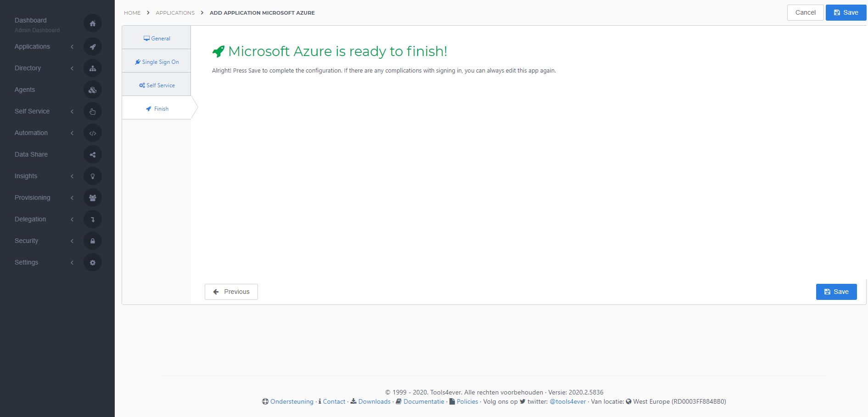
Task: Switch to the Self Service wizard tab
Action: click(x=157, y=85)
